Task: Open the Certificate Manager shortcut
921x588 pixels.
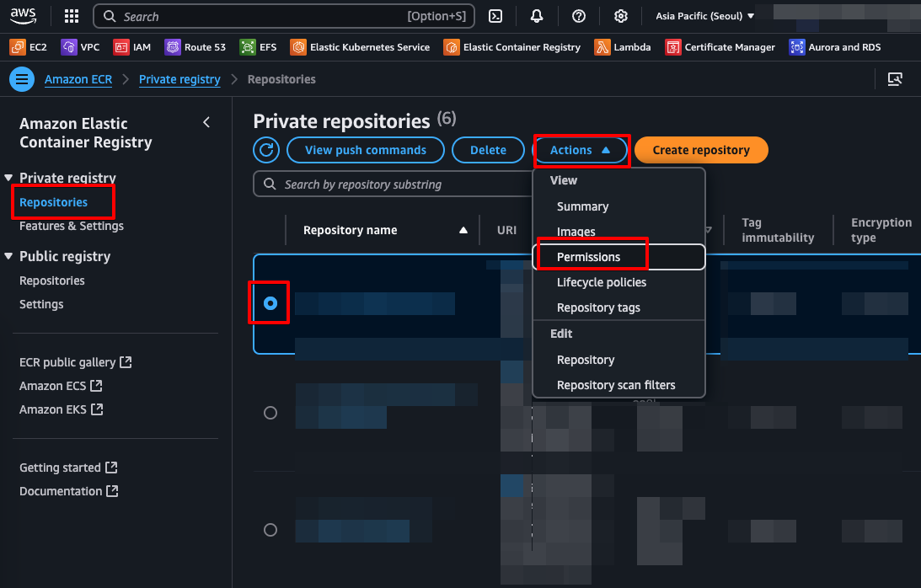Action: [x=720, y=47]
